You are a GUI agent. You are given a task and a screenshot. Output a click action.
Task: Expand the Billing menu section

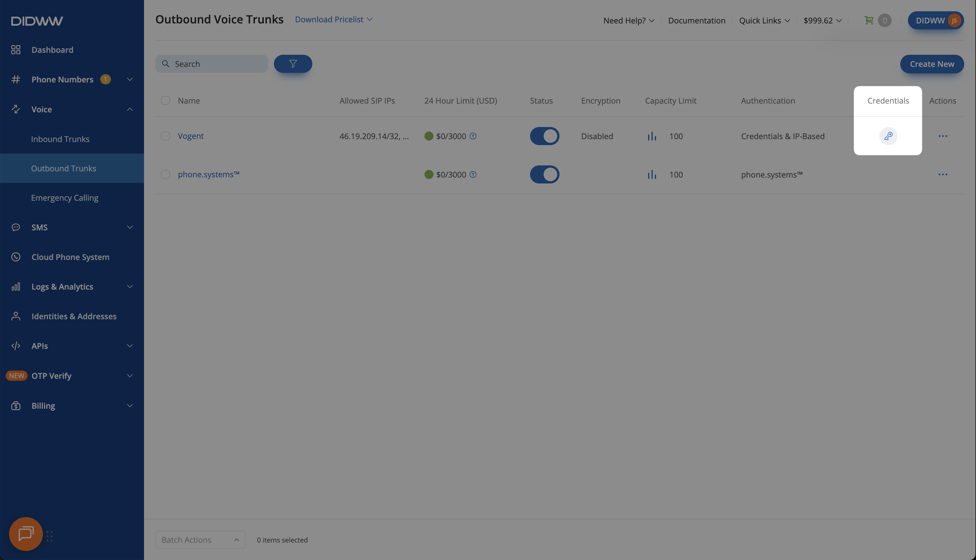tap(72, 406)
